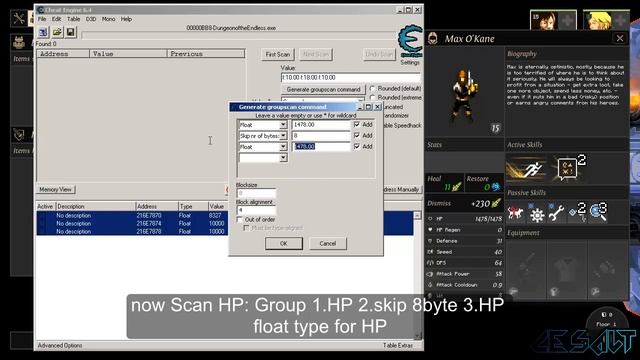640x360 pixels.
Task: Activate the sprint running active skill
Action: 526,169
